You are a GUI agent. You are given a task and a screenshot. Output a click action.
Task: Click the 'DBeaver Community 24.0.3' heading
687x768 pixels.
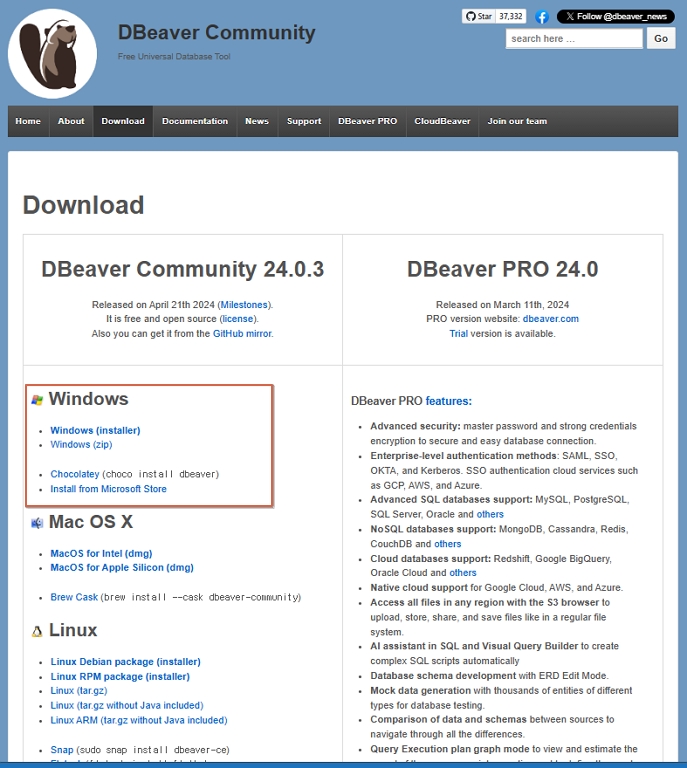tap(183, 269)
